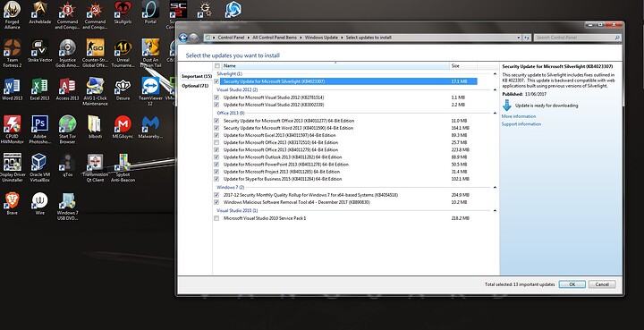Open the Word 2013 desktop shortcut
Screen dimensions: 644x330
[x=12, y=89]
